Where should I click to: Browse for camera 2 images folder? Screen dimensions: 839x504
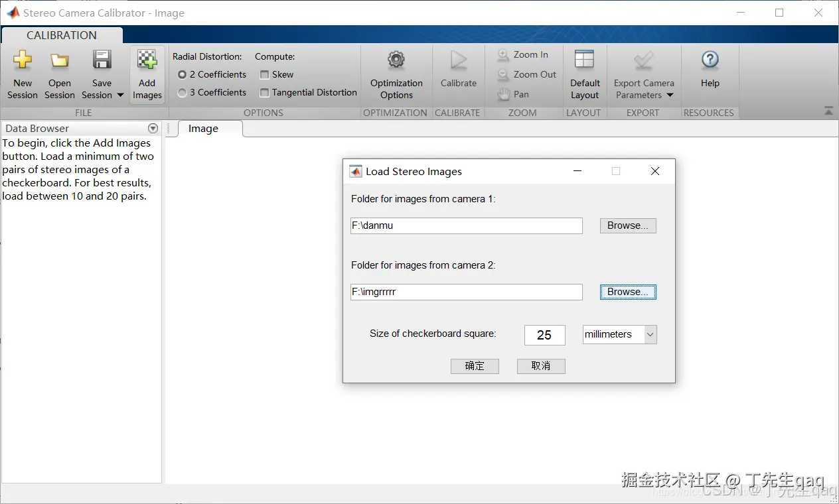click(628, 292)
